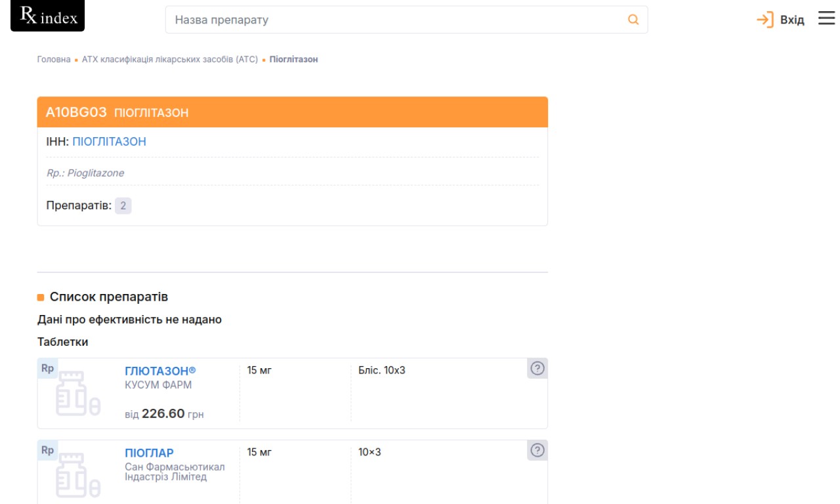Image resolution: width=840 pixels, height=504 pixels.
Task: Click the A10BG03 ПІОГЛІТАЗОН orange header
Action: pyautogui.click(x=292, y=112)
